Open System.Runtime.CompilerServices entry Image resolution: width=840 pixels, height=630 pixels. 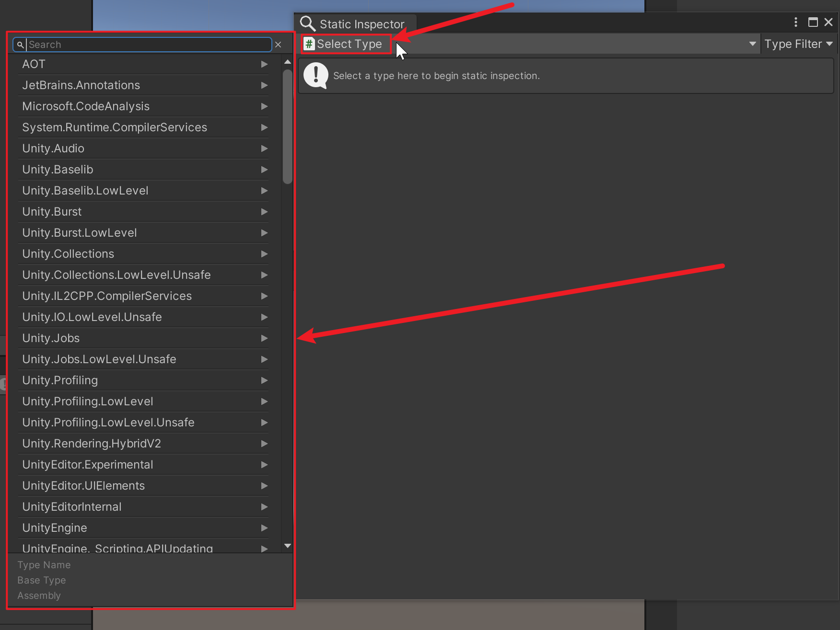coord(143,127)
